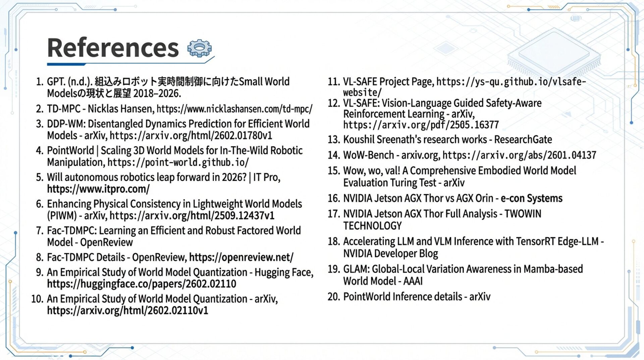Select the "WoW-Bench - arxiv.org" text

[x=391, y=155]
